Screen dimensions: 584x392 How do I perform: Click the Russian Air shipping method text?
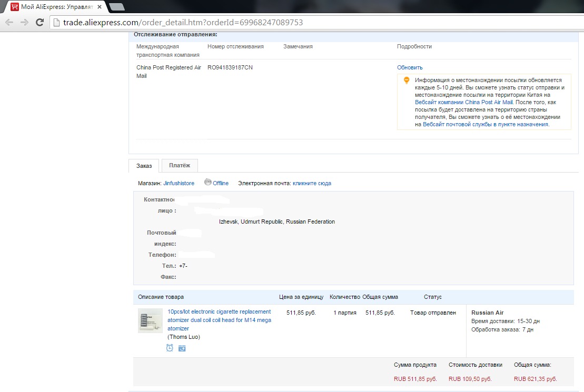[487, 313]
